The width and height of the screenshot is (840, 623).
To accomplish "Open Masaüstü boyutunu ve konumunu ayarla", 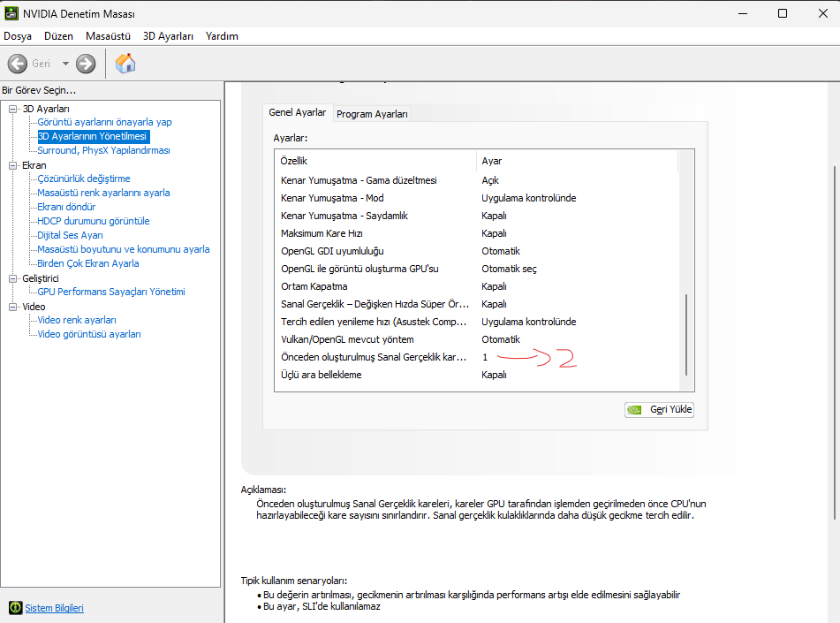I will coord(123,249).
